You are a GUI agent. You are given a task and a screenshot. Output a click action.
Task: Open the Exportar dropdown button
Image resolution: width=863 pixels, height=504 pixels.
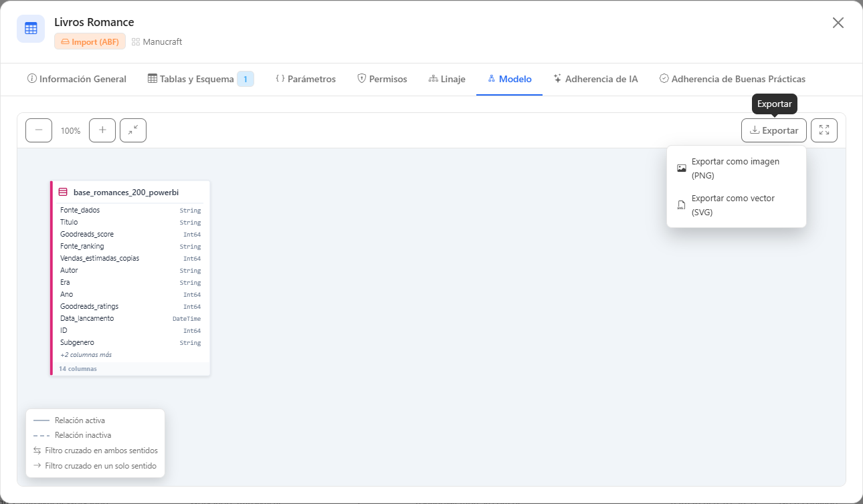click(x=774, y=130)
